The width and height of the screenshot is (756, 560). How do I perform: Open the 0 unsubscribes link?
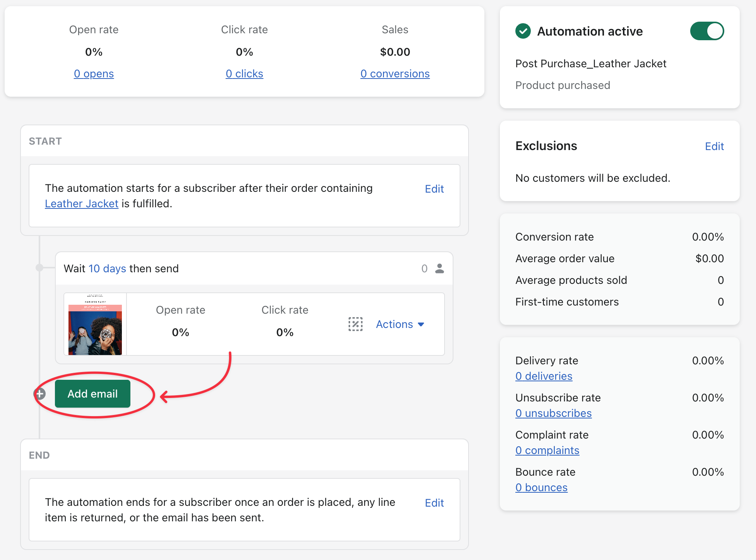(553, 413)
